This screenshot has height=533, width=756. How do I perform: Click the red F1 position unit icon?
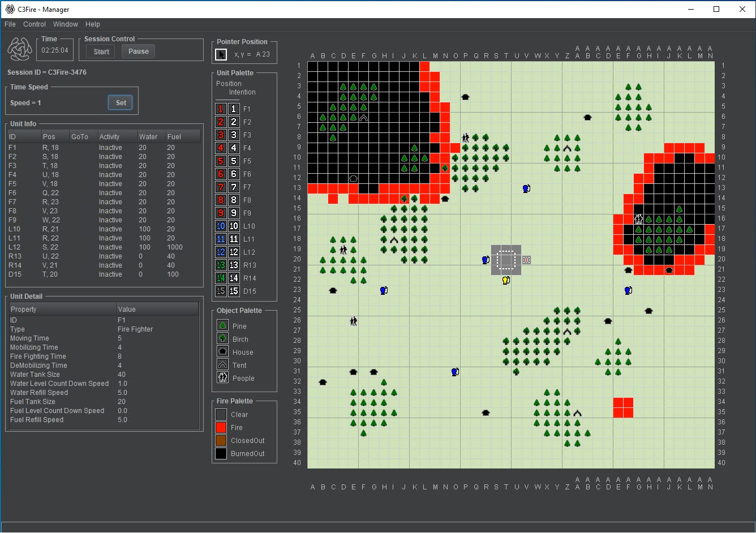coord(221,109)
